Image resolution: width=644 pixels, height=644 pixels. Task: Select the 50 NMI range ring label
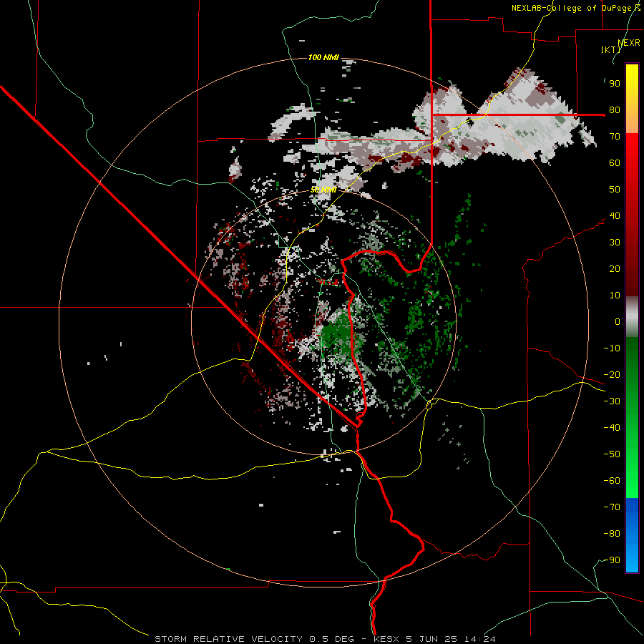pos(323,190)
